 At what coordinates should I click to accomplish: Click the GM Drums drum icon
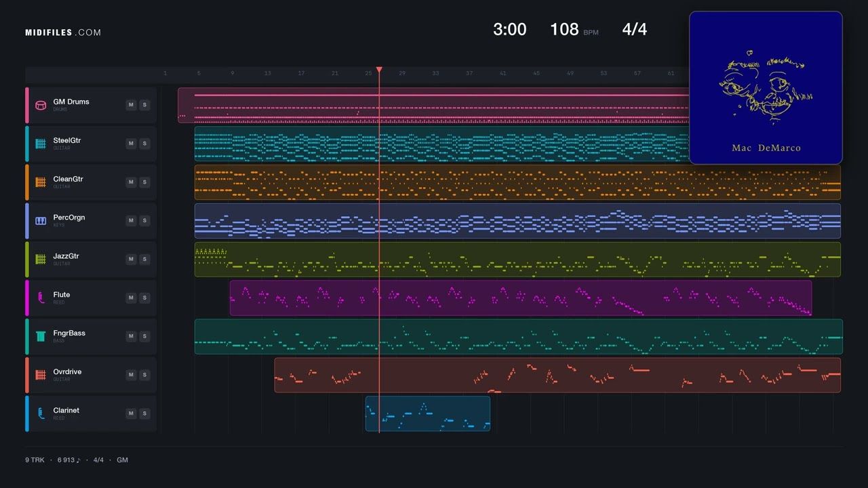pyautogui.click(x=41, y=105)
